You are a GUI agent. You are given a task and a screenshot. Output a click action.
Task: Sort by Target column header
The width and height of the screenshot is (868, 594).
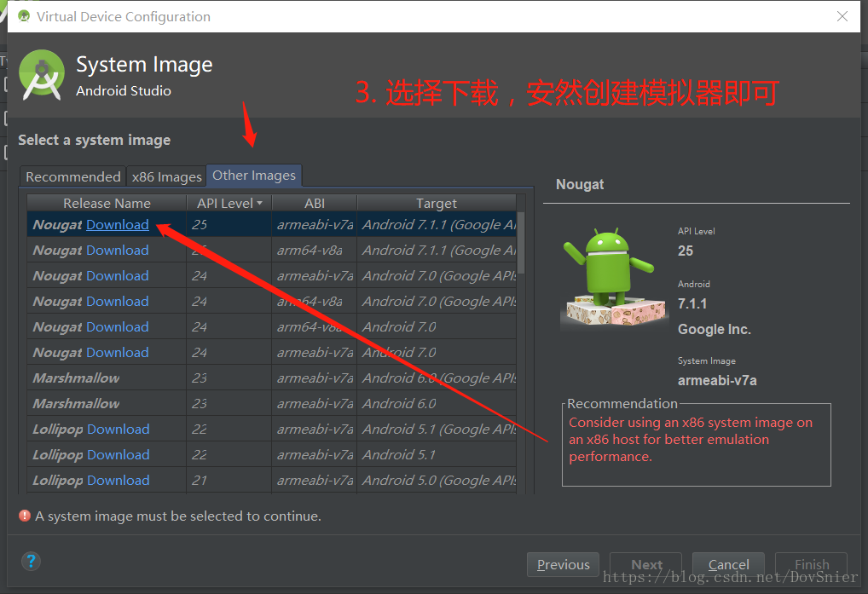437,203
